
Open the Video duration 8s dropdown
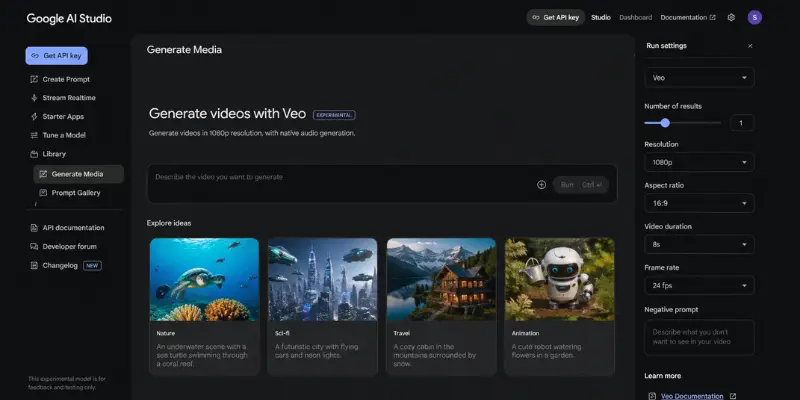[699, 244]
